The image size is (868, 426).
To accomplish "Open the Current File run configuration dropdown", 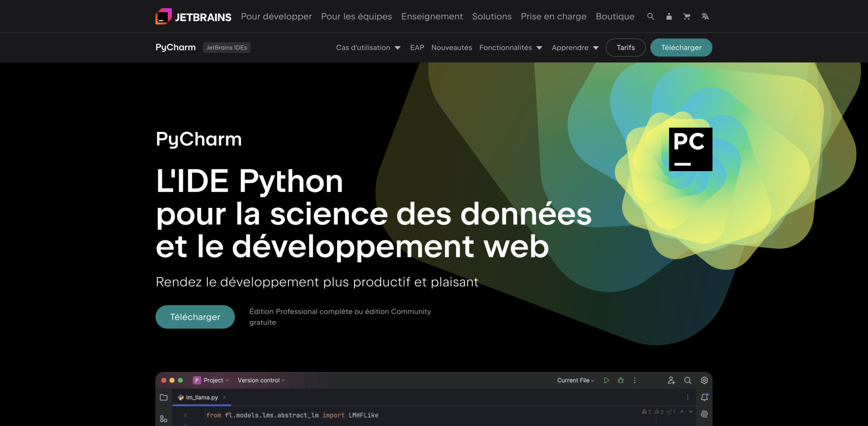I will (575, 380).
